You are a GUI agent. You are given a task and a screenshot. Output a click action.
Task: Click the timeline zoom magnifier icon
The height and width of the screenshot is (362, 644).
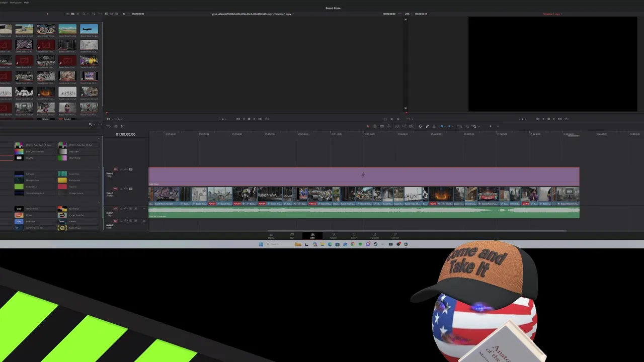[474, 126]
